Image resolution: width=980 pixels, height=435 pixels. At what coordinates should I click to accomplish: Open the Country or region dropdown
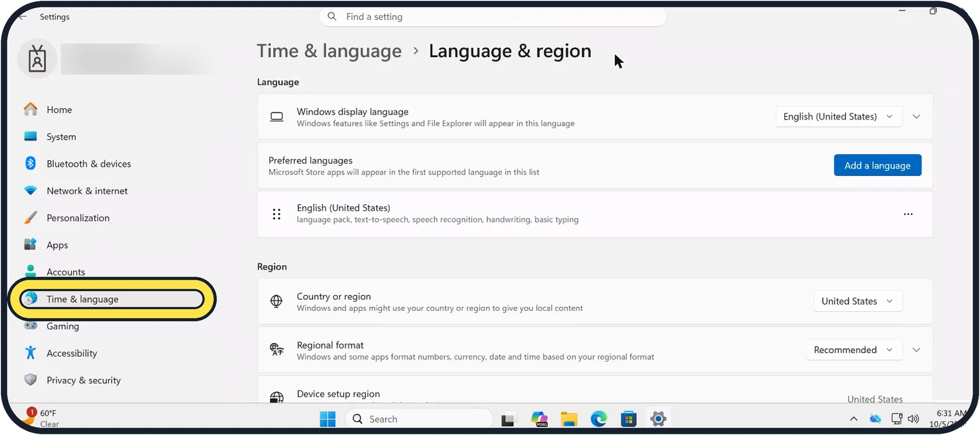[858, 301]
